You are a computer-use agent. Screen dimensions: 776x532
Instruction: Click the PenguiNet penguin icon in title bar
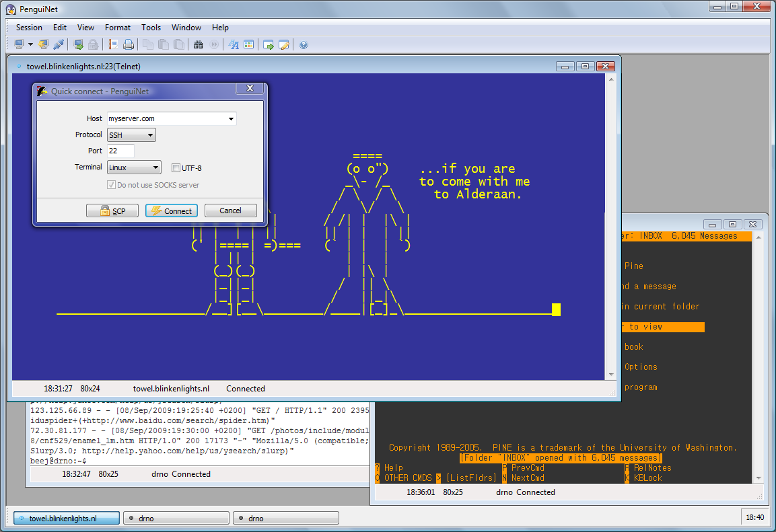(11, 9)
